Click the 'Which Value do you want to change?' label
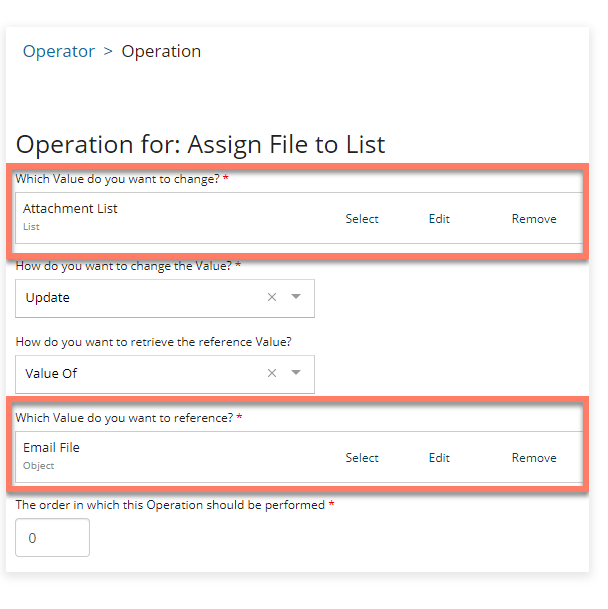 pos(117,179)
